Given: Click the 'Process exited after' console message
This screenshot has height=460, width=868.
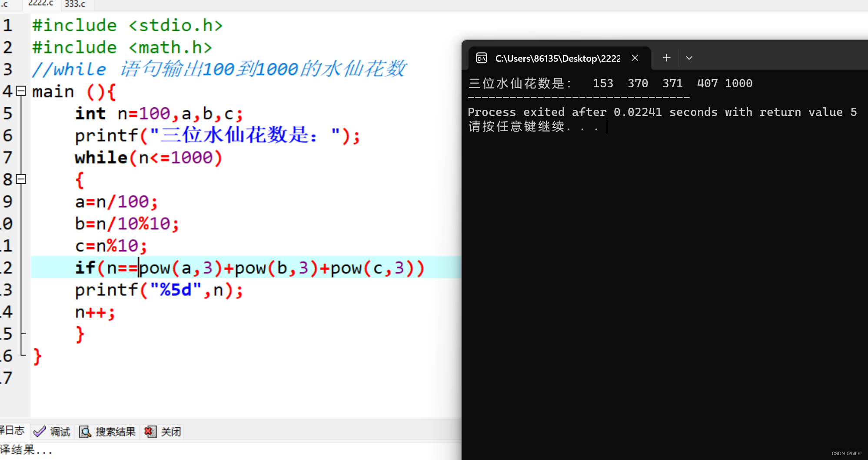Looking at the screenshot, I should [x=662, y=112].
